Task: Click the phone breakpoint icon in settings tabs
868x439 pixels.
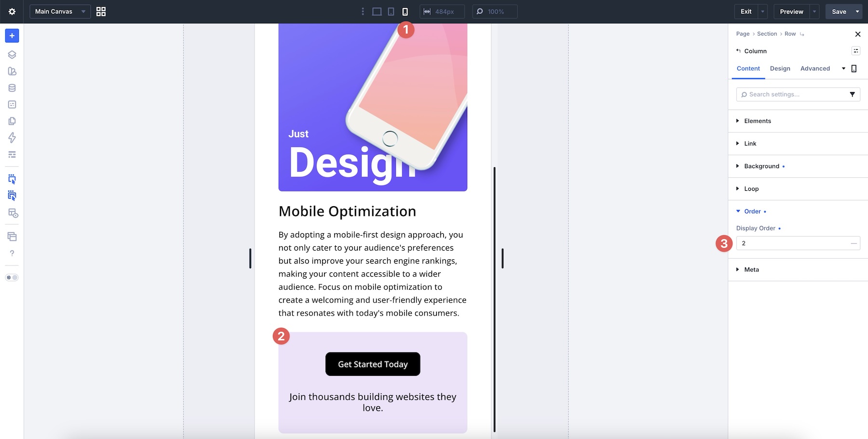Action: (854, 68)
